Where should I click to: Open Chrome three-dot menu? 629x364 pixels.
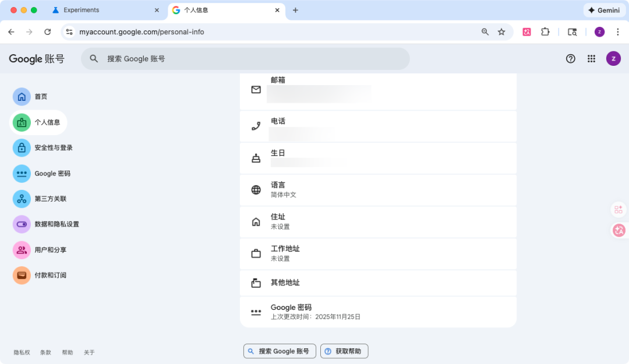[618, 31]
